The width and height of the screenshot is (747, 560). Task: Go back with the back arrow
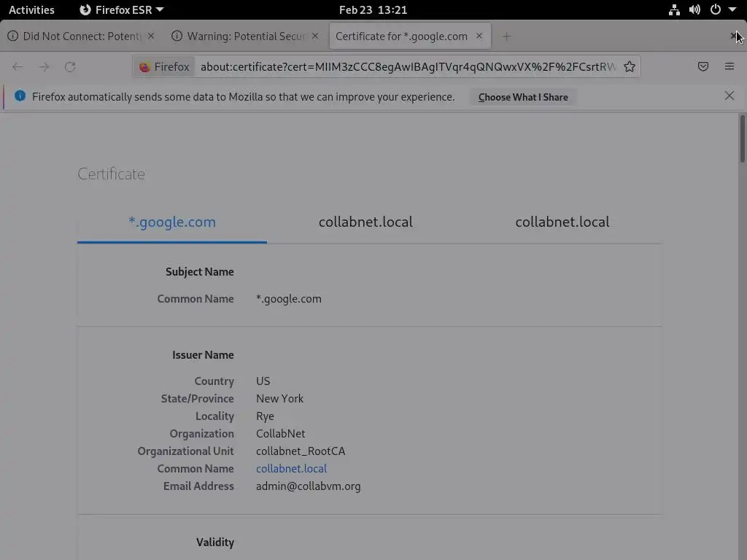(18, 66)
